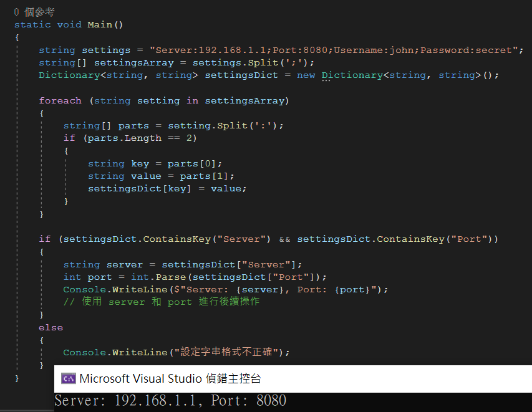Click the "settings.Split(';')" call
Viewport: 532px width, 412px height.
pyautogui.click(x=250, y=63)
